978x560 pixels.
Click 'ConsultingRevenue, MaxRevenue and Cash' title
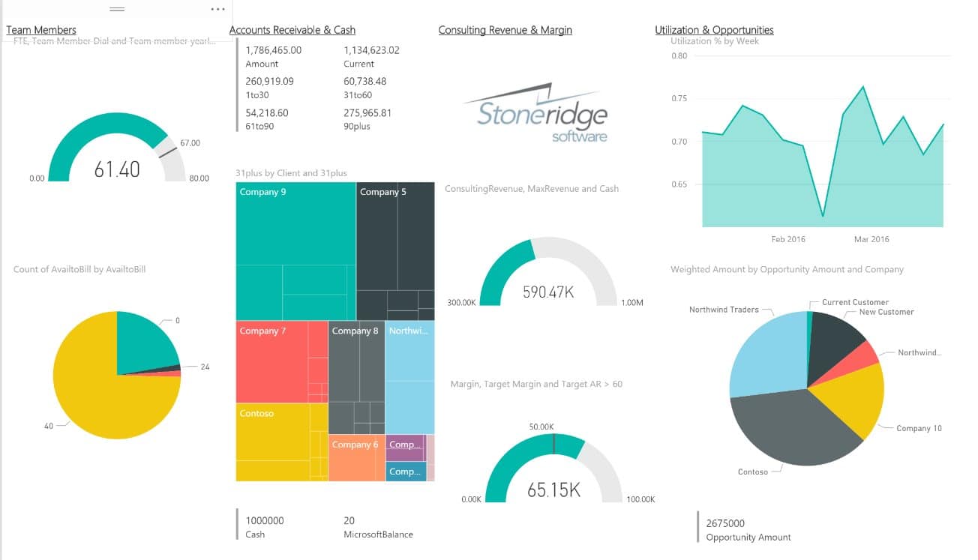532,189
